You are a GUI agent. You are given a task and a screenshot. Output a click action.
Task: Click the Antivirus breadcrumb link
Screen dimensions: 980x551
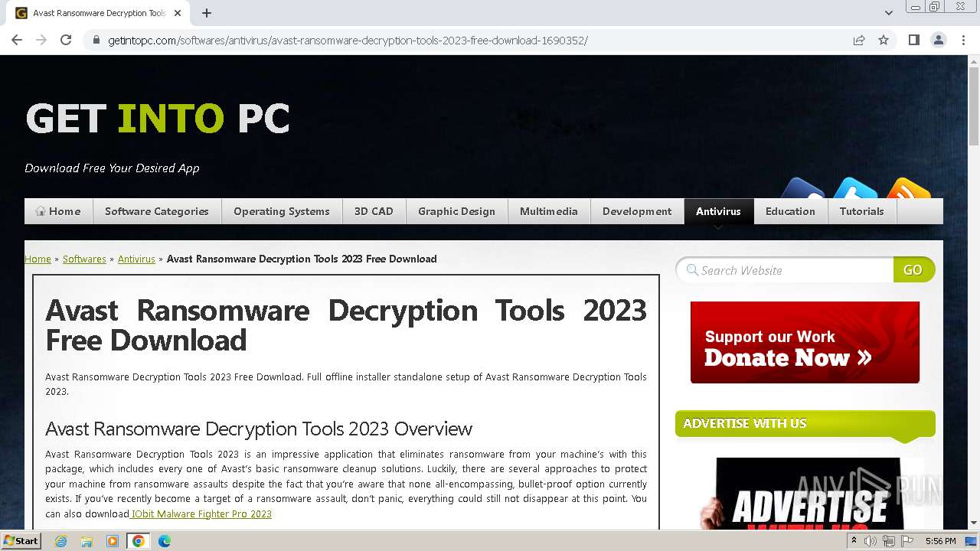[136, 259]
